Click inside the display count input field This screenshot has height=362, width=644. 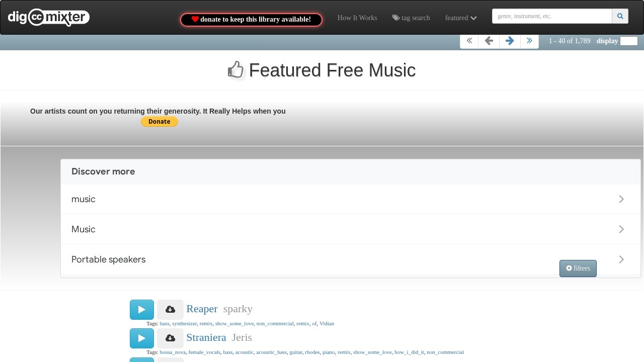pos(628,41)
